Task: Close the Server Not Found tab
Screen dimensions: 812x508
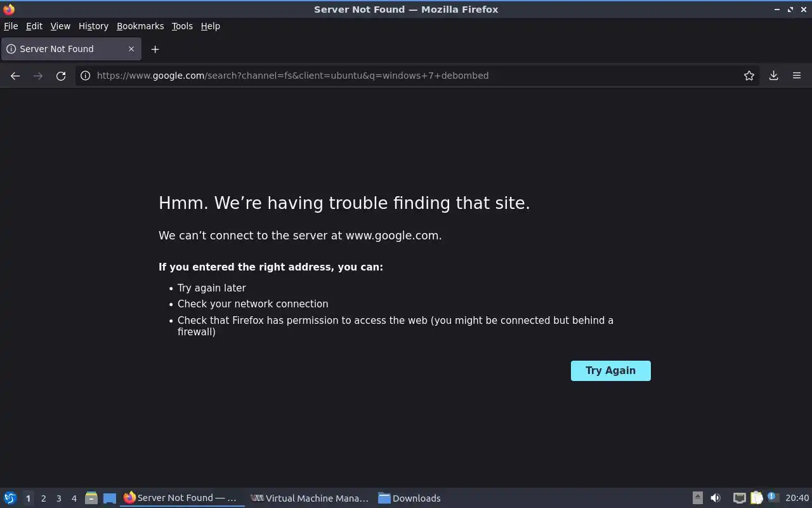Action: point(131,49)
